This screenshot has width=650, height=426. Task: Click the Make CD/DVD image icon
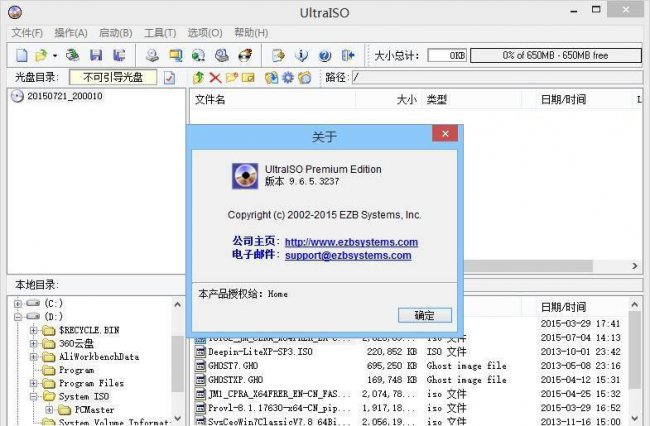pyautogui.click(x=152, y=56)
